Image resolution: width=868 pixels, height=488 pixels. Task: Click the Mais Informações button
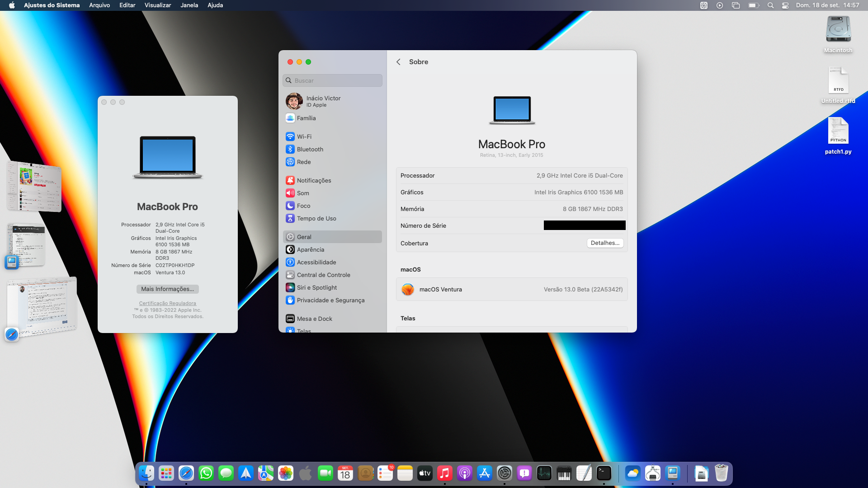pos(167,289)
